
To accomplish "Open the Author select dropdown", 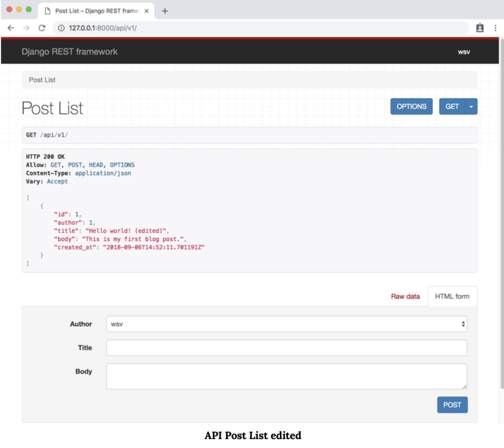I will 286,324.
